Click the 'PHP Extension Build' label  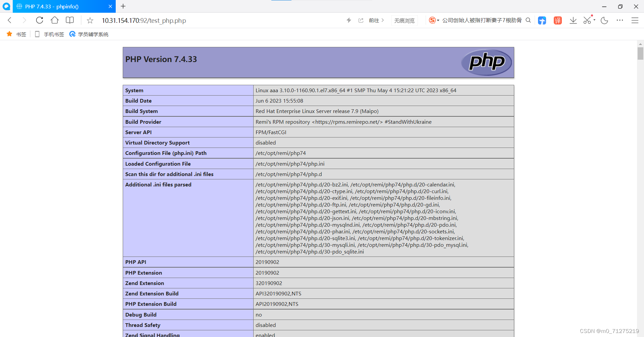151,304
